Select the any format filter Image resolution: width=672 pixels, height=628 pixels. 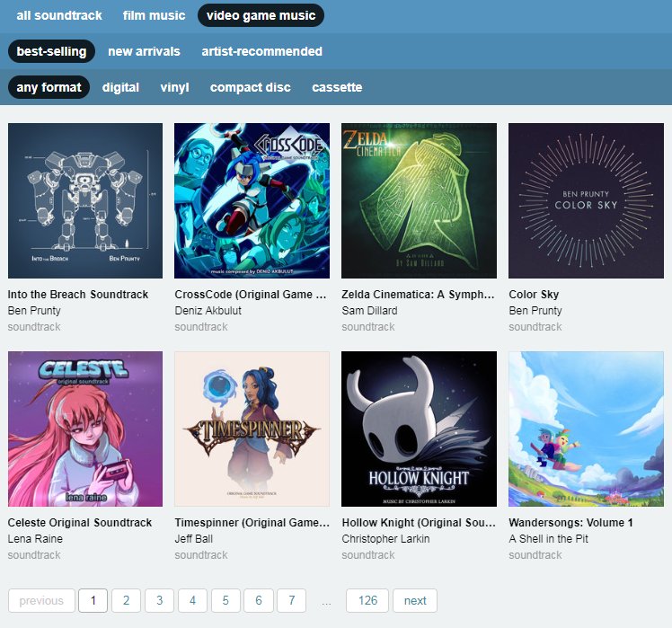coord(49,87)
